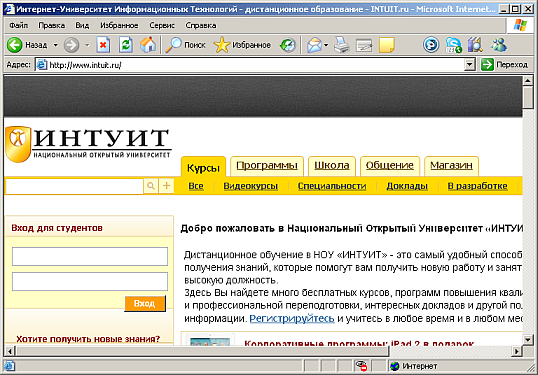This screenshot has width=538, height=375.
Task: Click the horizontal scrollbar thumb
Action: pyautogui.click(x=202, y=351)
